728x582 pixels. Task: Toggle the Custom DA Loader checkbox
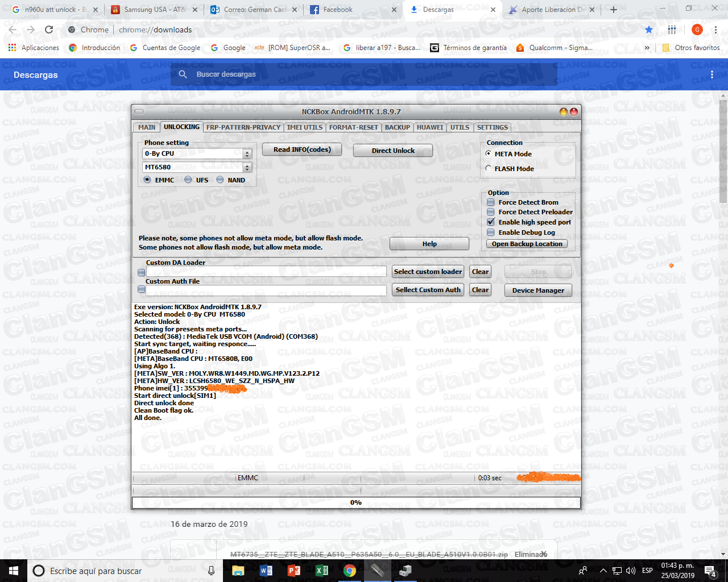click(x=141, y=272)
